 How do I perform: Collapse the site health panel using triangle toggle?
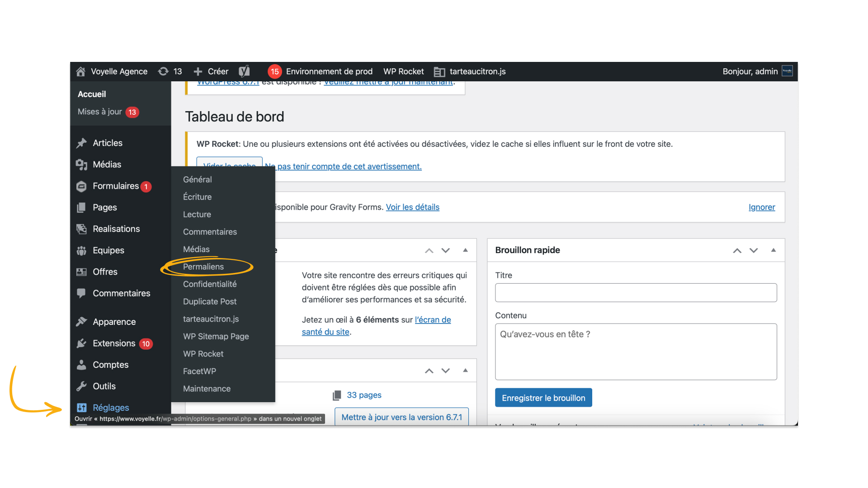[x=465, y=250]
